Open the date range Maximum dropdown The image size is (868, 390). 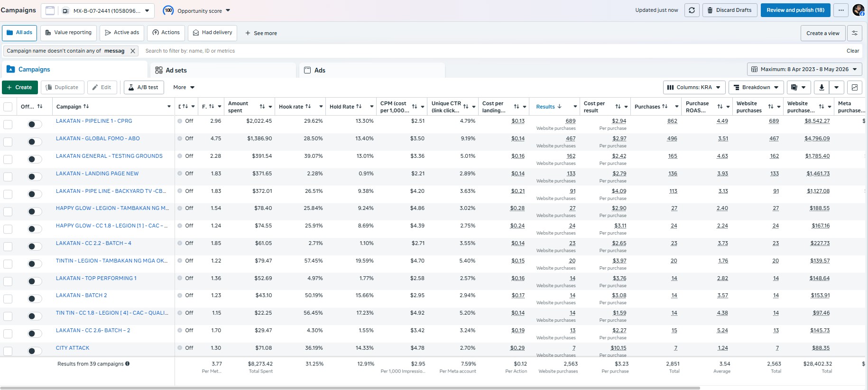pos(804,69)
